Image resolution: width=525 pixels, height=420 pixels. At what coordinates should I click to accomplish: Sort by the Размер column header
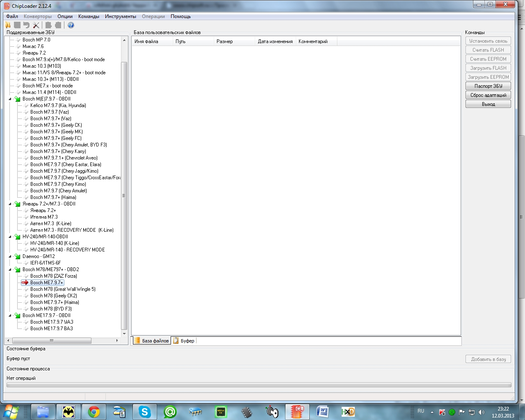[235, 41]
